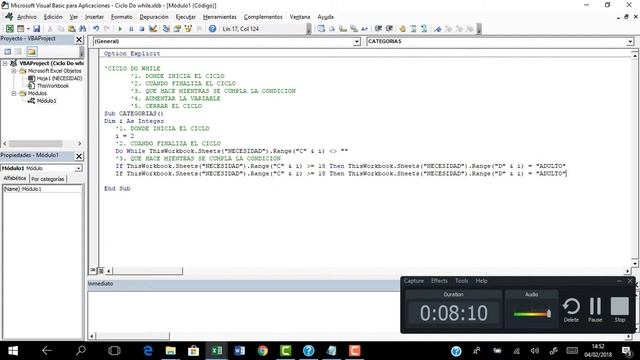The image size is (640, 360).
Task: Click the Insert UserForm toolbar icon
Action: coord(20,29)
